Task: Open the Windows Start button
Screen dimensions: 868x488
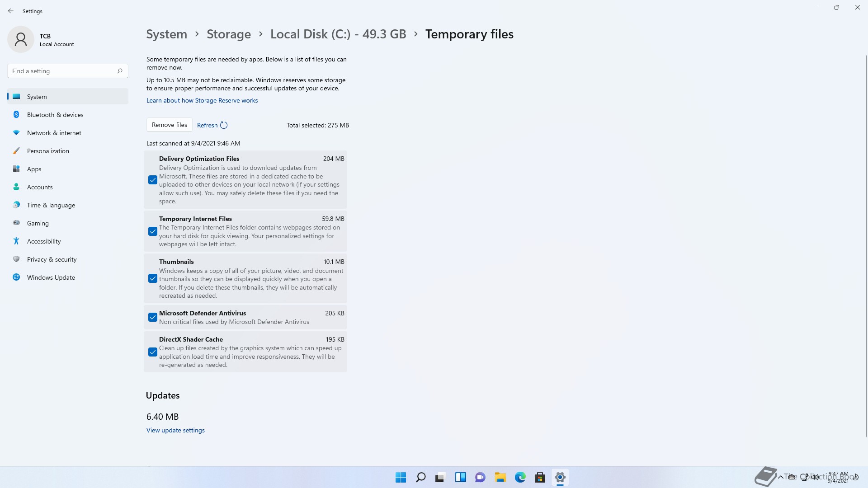Action: 401,477
